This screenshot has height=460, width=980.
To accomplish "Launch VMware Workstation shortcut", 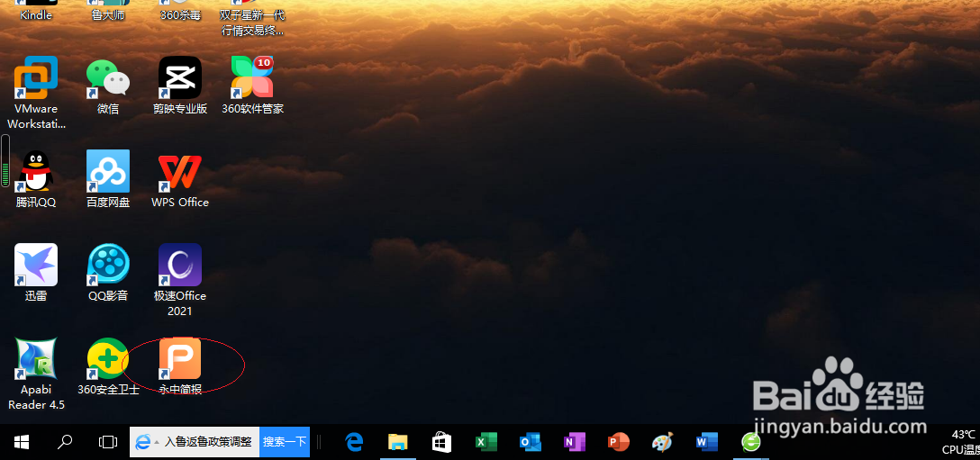I will tap(36, 93).
